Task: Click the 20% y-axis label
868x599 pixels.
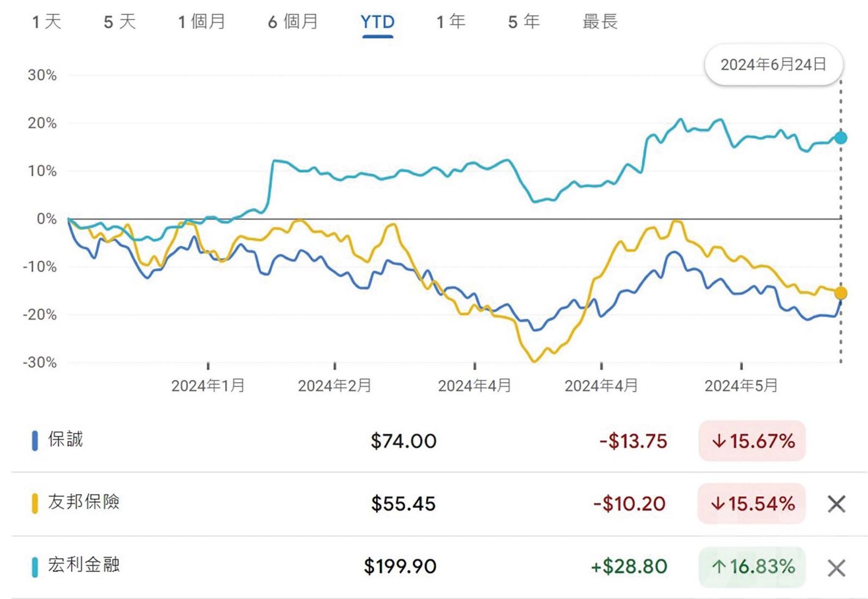Action: pos(42,123)
